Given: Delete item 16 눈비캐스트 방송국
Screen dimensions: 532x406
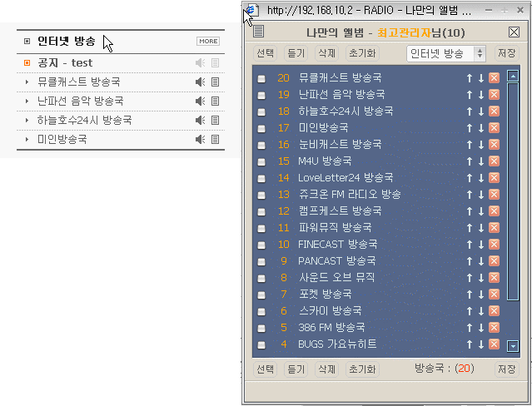Looking at the screenshot, I should coord(494,144).
